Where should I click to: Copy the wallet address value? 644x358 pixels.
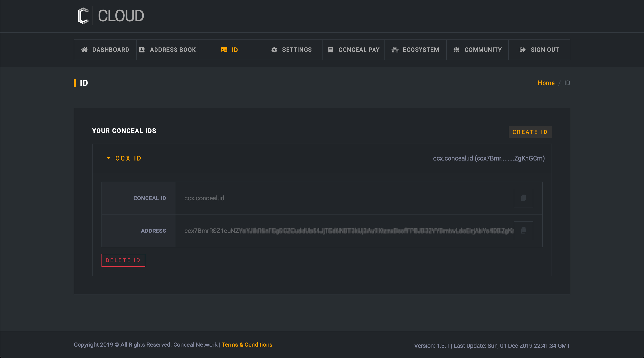coord(523,231)
